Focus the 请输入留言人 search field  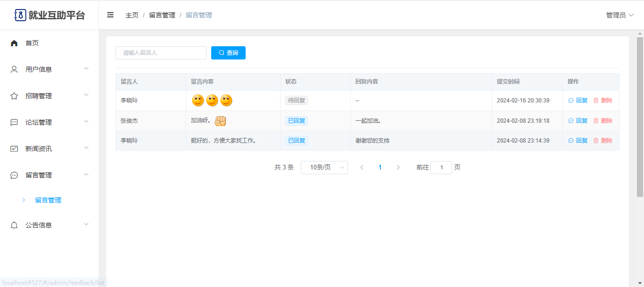161,53
